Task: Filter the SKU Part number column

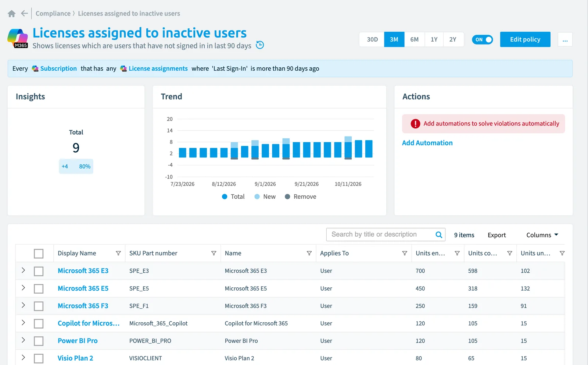Action: pyautogui.click(x=214, y=253)
